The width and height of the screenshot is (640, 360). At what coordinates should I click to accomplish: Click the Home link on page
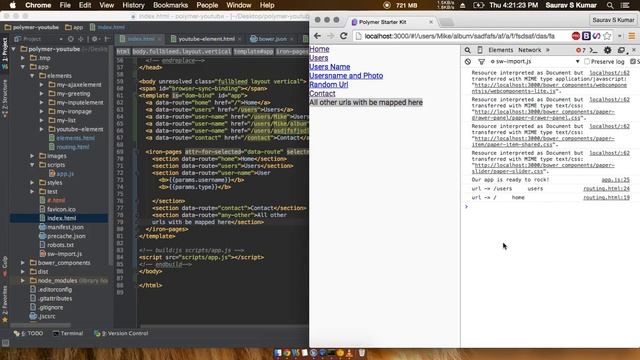click(x=319, y=49)
